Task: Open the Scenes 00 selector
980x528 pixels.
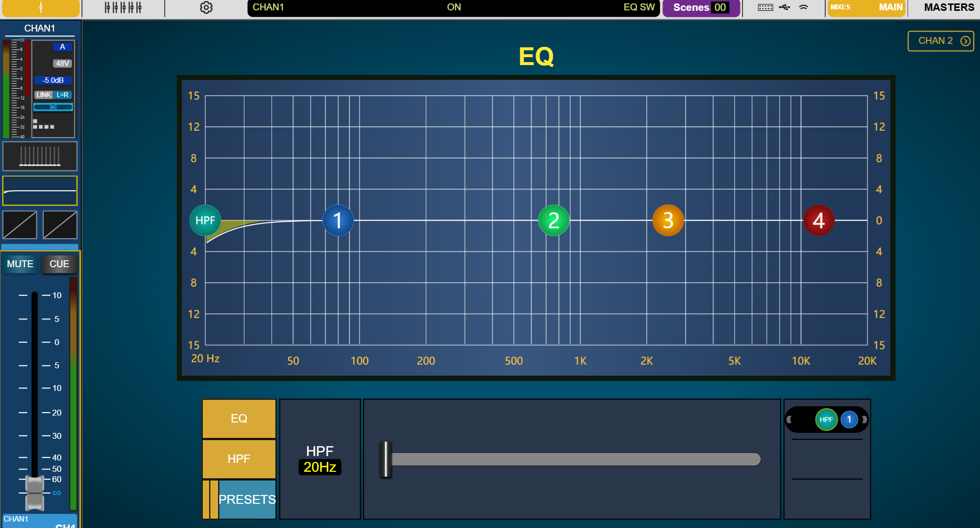Action: click(701, 8)
